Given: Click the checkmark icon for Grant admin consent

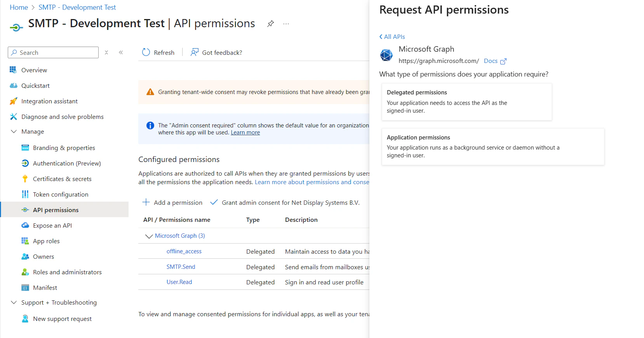Looking at the screenshot, I should pos(214,202).
